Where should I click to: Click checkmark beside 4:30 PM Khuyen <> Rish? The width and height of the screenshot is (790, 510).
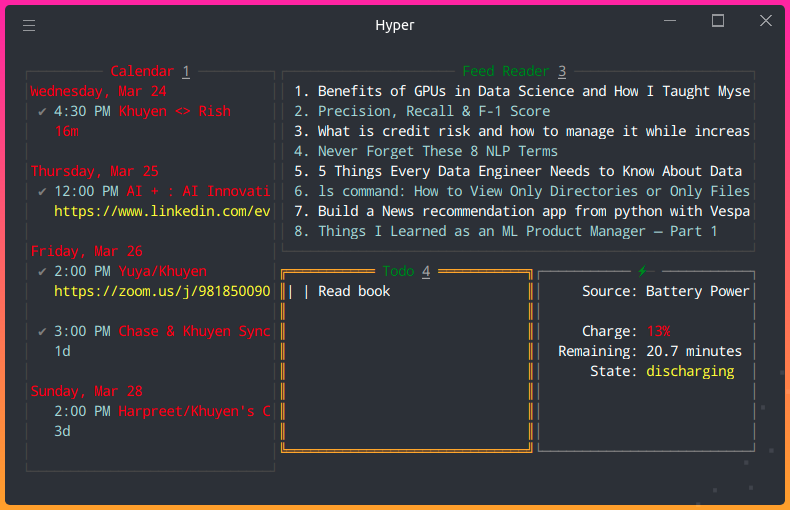[x=42, y=111]
